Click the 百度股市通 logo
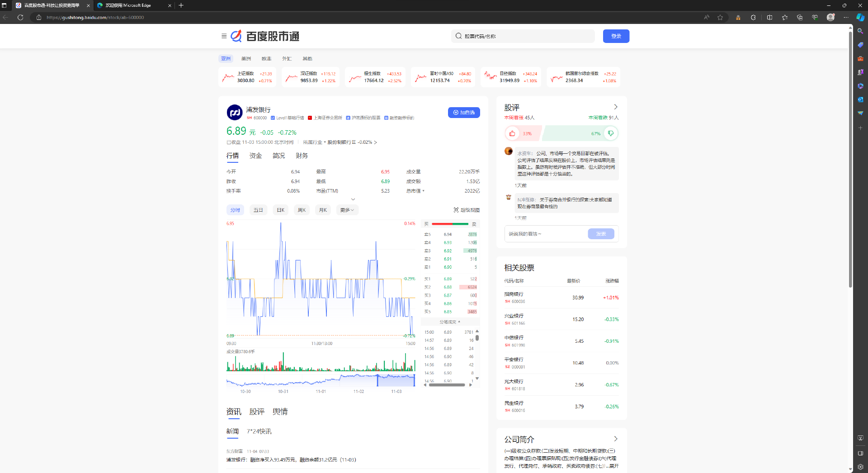868x473 pixels. 265,36
